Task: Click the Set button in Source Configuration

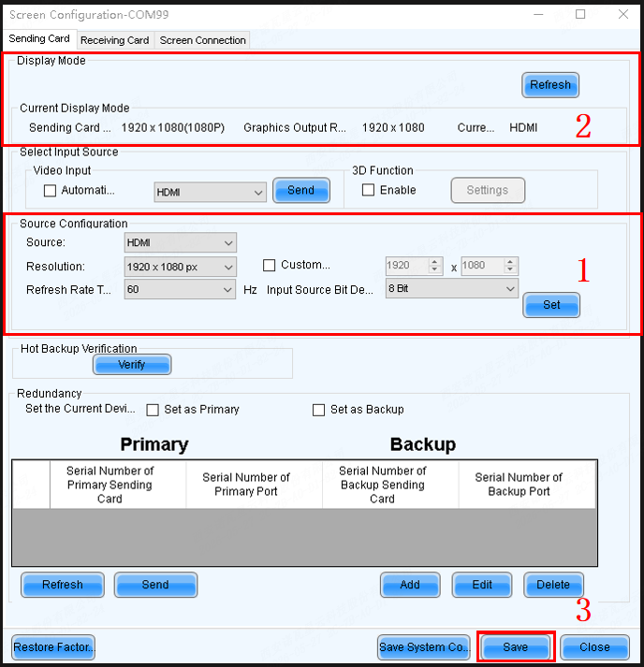Action: click(551, 305)
